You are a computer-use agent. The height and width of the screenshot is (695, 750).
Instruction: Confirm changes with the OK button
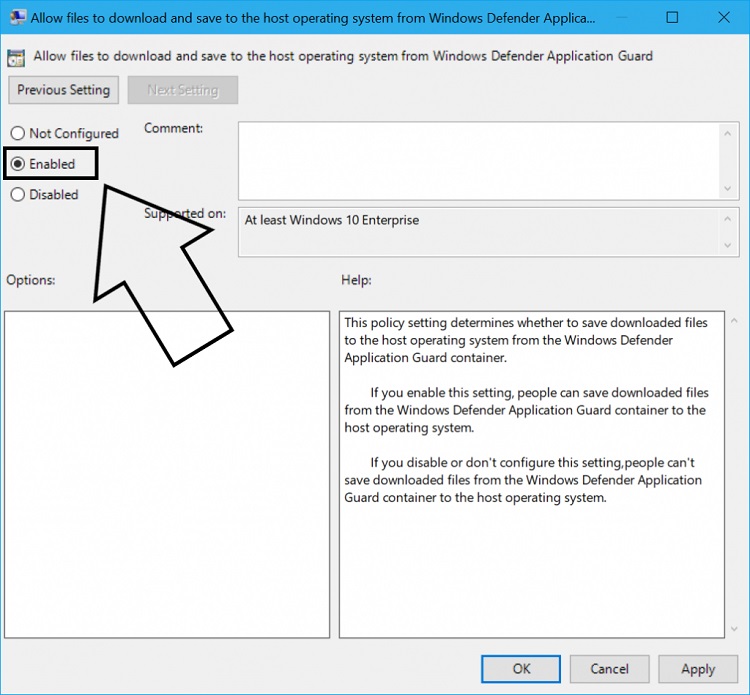[x=521, y=669]
